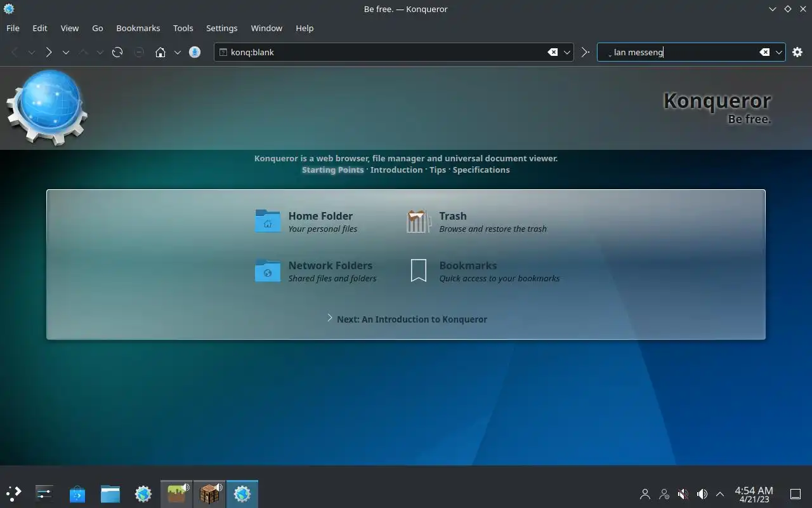Launch the pinned Konqueror taskbar icon
Screen dimensions: 812x508
click(x=143, y=493)
